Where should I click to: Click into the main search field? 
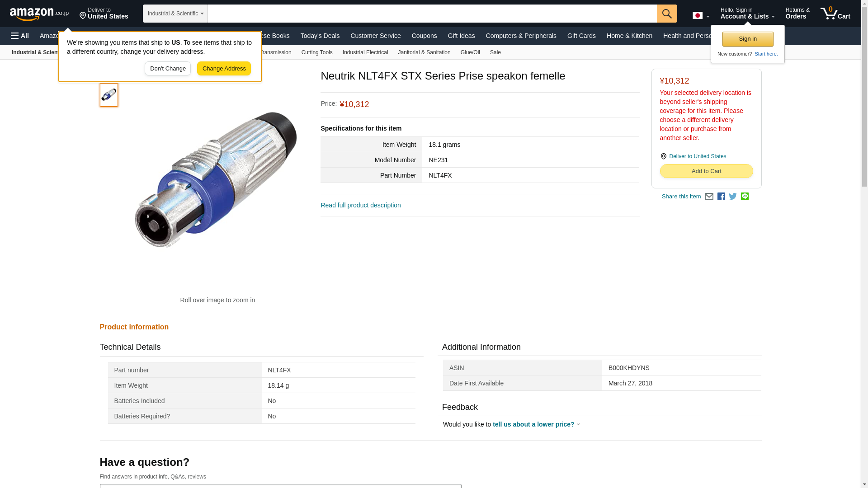(432, 14)
